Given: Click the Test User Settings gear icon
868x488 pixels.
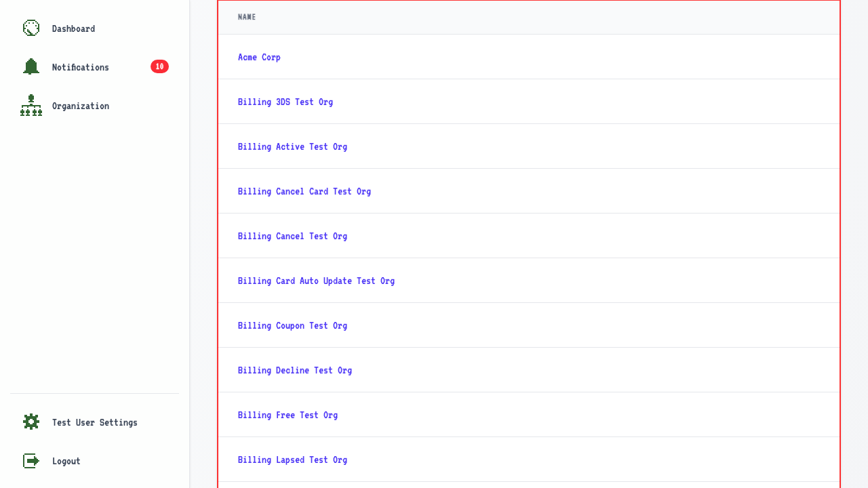Looking at the screenshot, I should tap(31, 422).
